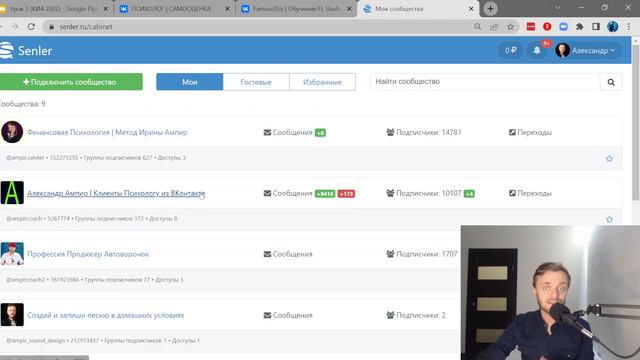Image resolution: width=640 pixels, height=360 pixels.
Task: Click green A avatar of Александр Ампир
Action: click(x=12, y=193)
